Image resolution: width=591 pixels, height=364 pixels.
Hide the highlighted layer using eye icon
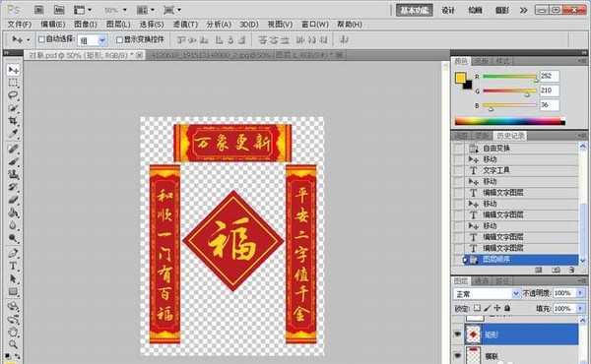[x=458, y=334]
